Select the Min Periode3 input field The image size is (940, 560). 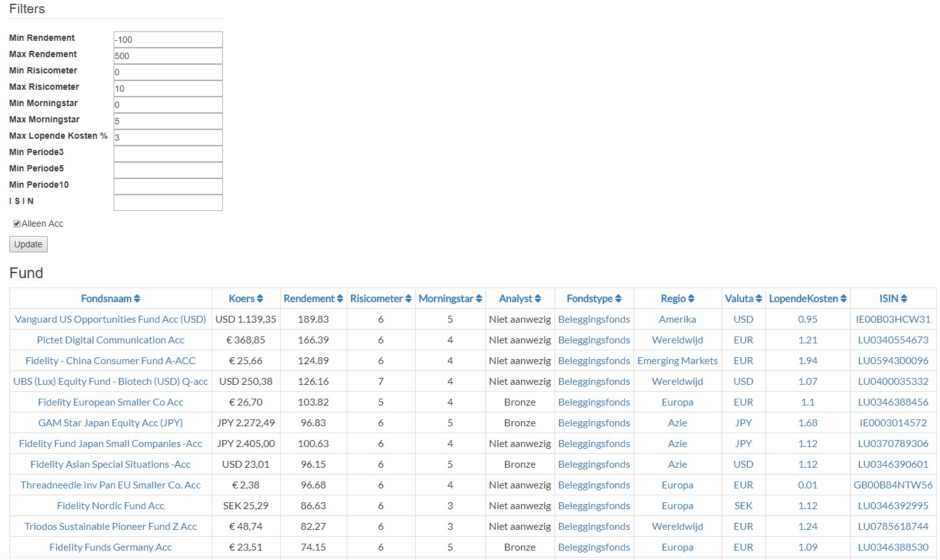click(x=168, y=154)
